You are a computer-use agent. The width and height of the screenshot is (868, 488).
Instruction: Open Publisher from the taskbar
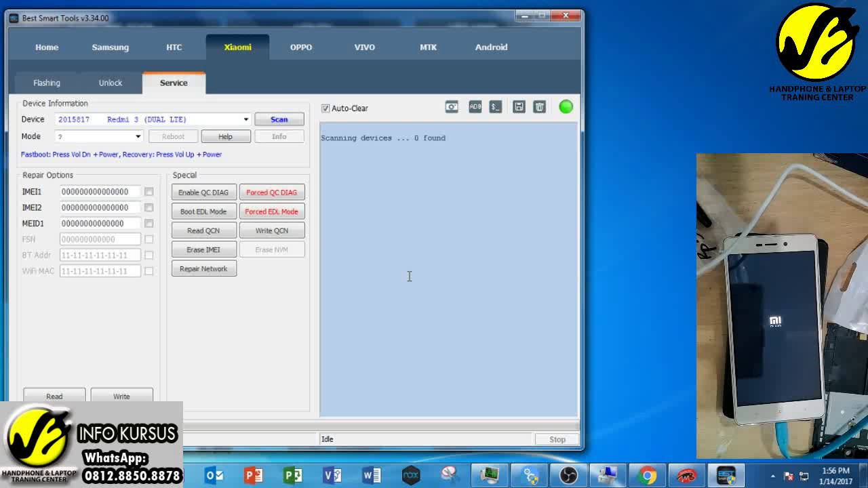[293, 475]
